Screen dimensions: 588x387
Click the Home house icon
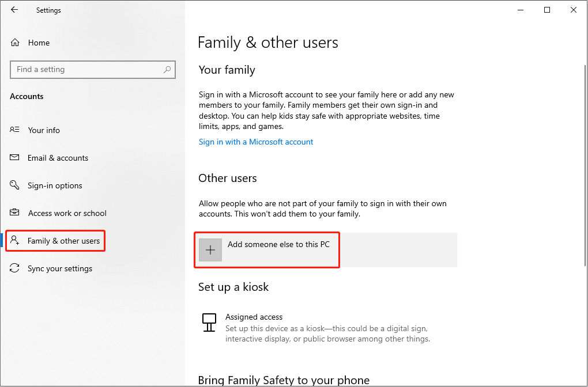coord(14,43)
